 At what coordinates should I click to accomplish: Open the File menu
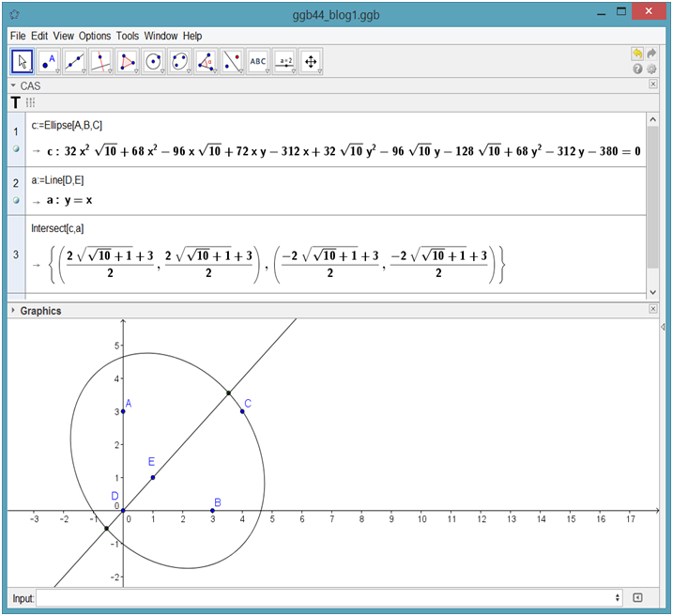[18, 36]
